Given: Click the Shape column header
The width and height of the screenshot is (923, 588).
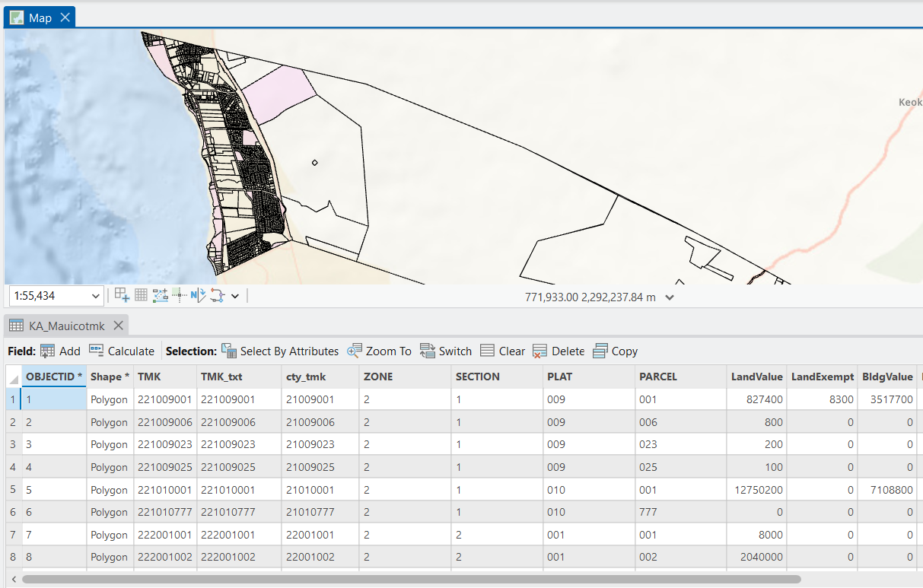Looking at the screenshot, I should 110,377.
